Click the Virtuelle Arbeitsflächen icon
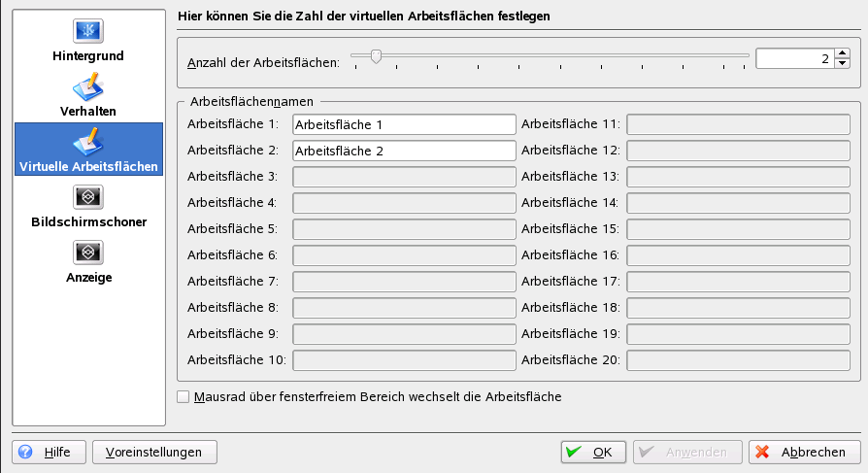 (88, 141)
